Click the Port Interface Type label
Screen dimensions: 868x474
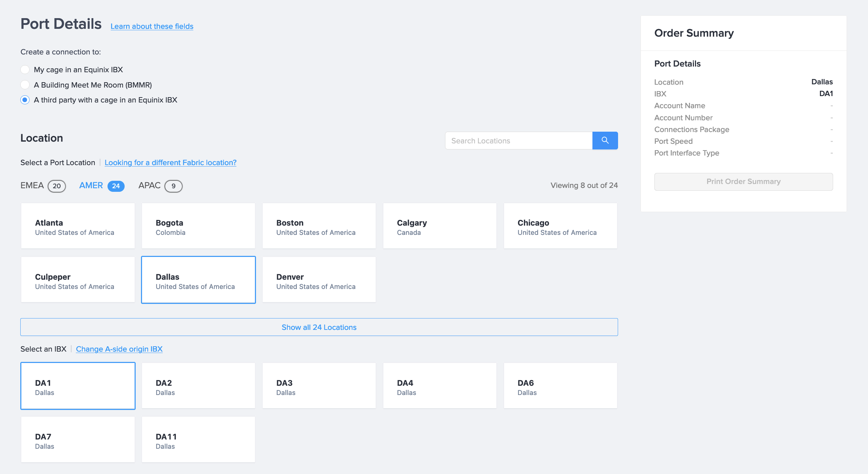(687, 153)
